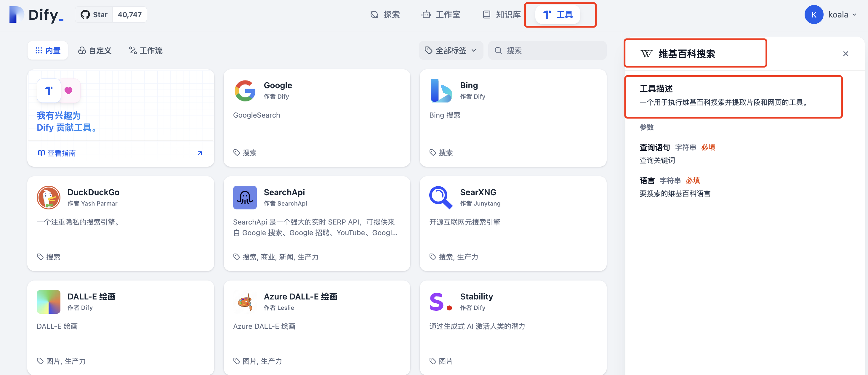
Task: Click the Azure DALL-E palette icon
Action: 245,302
